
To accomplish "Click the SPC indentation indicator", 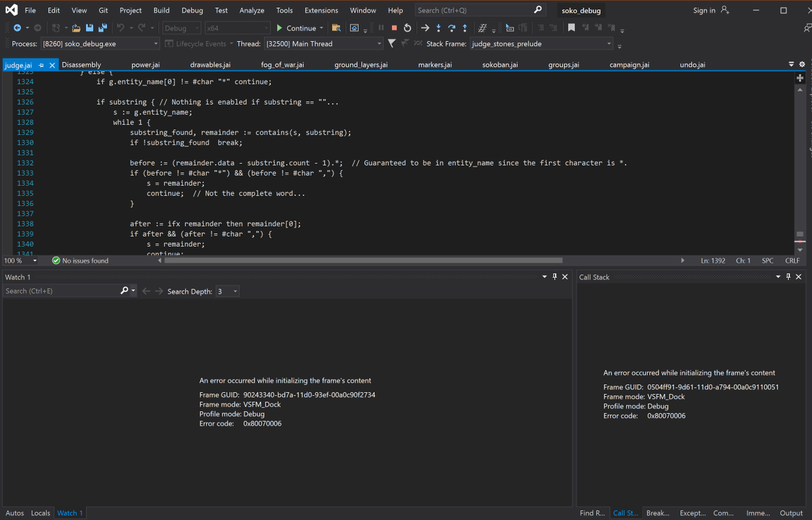I will [767, 260].
